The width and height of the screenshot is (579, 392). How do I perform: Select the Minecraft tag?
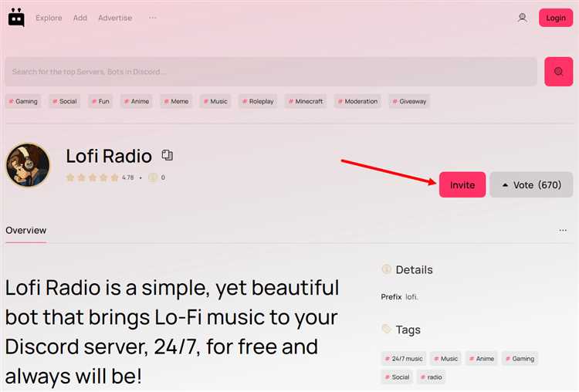pyautogui.click(x=306, y=101)
